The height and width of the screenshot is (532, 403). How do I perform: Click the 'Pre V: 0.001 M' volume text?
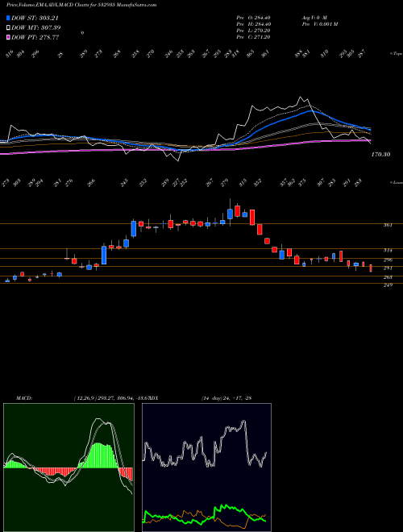[x=319, y=24]
